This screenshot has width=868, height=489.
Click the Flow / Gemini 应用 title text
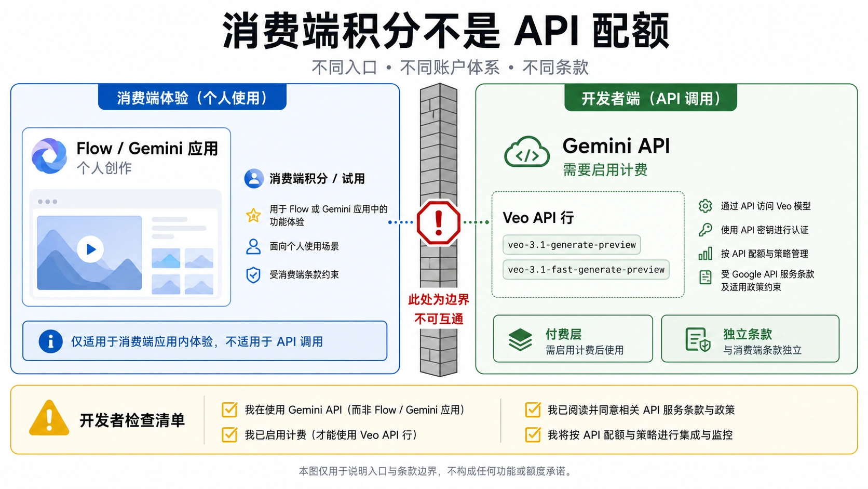click(x=147, y=149)
